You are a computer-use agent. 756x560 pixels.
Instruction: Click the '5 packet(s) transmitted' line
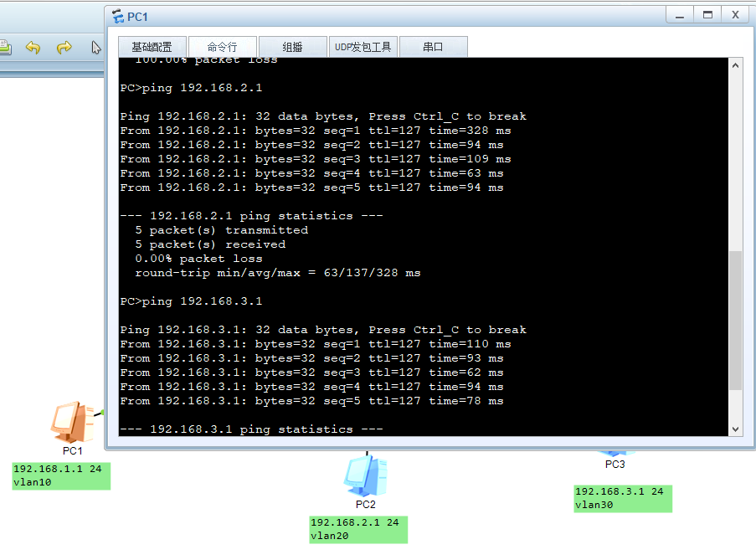pyautogui.click(x=222, y=230)
